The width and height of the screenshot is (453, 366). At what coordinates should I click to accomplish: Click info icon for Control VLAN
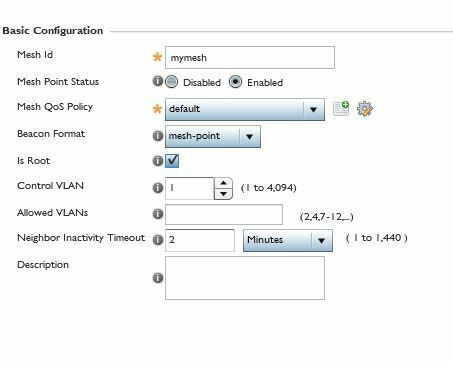[x=157, y=188]
